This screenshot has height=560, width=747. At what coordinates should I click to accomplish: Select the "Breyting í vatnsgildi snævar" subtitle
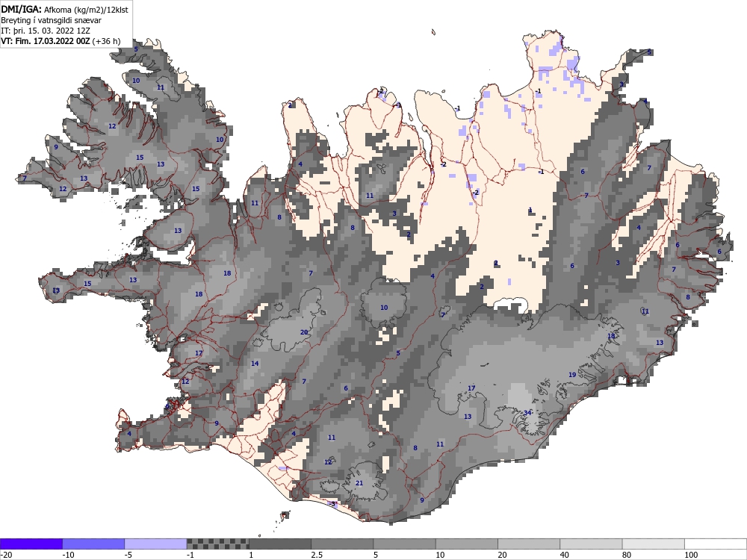[51, 20]
